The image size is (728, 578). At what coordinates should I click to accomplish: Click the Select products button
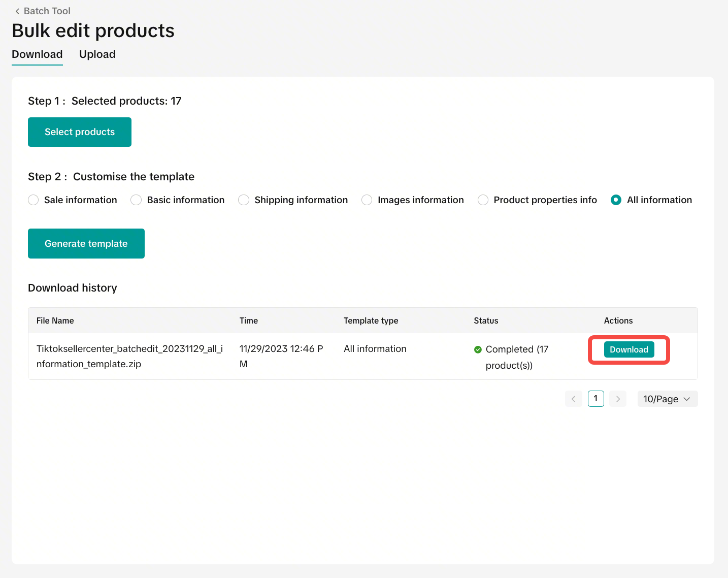point(80,132)
